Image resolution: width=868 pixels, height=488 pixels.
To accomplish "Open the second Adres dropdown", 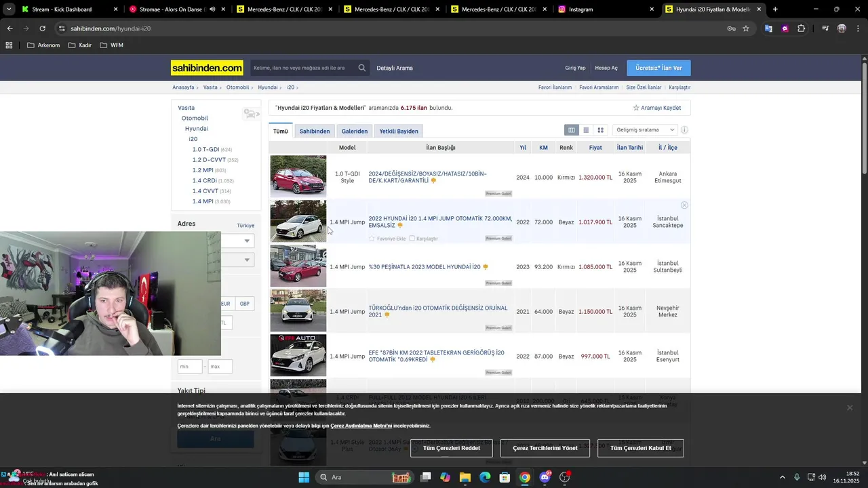I will [x=237, y=260].
